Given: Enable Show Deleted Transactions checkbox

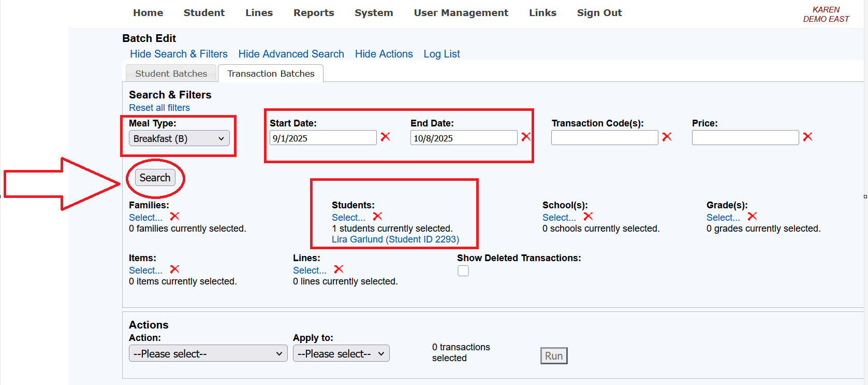Looking at the screenshot, I should [x=463, y=271].
